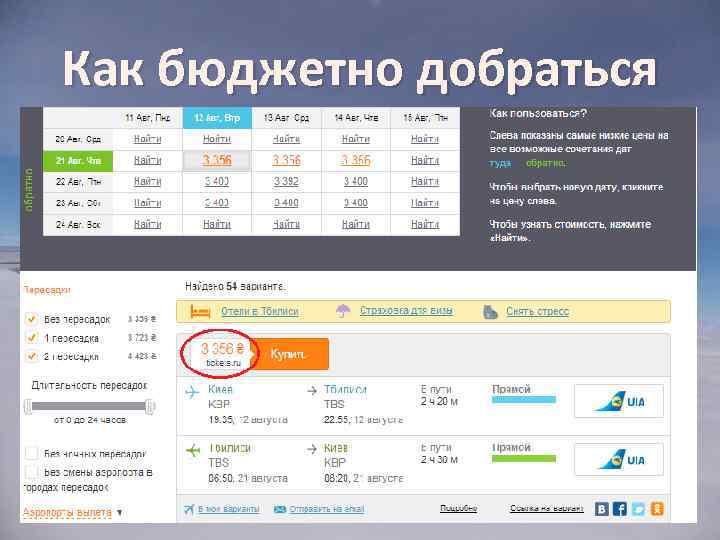
Task: Click the outbound plane icon next to Киев KBP
Action: click(192, 393)
